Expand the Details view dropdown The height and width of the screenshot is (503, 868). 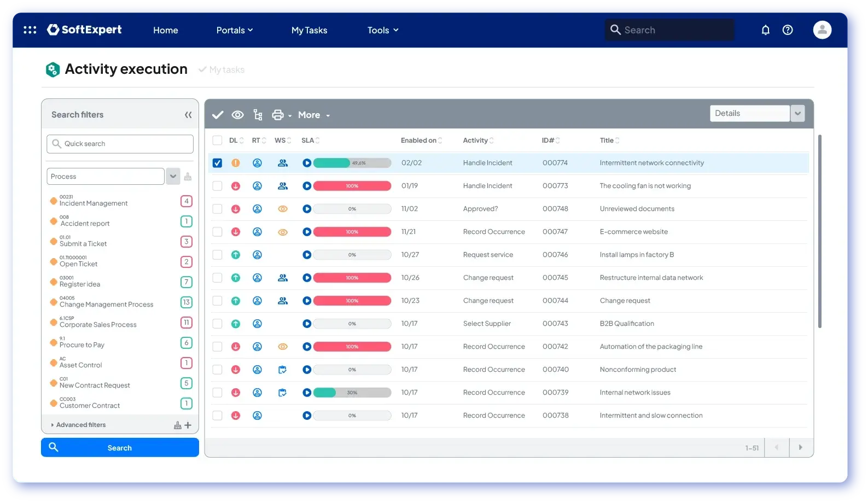pos(797,113)
